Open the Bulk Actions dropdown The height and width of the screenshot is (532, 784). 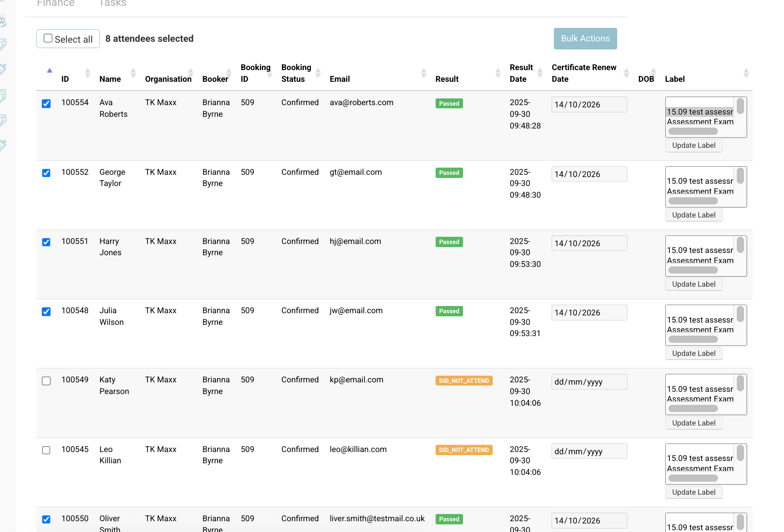pyautogui.click(x=585, y=39)
